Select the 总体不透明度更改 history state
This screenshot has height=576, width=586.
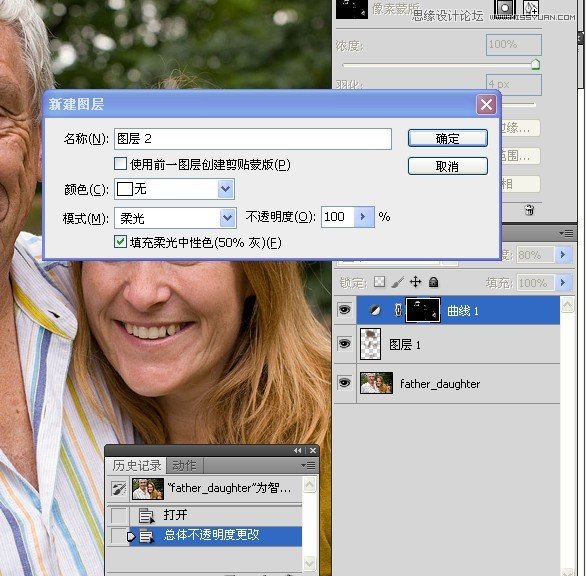pos(216,537)
